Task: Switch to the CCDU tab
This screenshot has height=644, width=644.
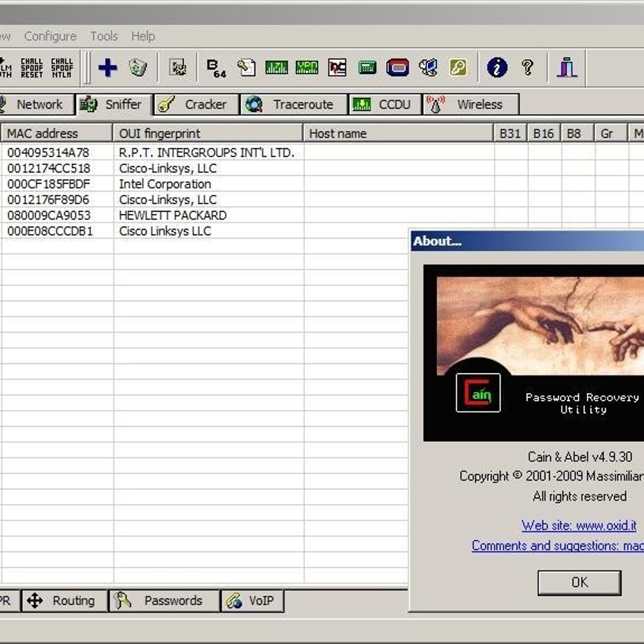Action: pos(385,105)
